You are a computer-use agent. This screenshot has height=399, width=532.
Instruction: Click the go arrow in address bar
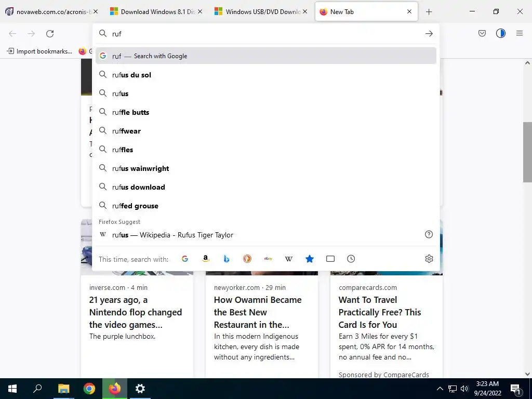pos(429,34)
